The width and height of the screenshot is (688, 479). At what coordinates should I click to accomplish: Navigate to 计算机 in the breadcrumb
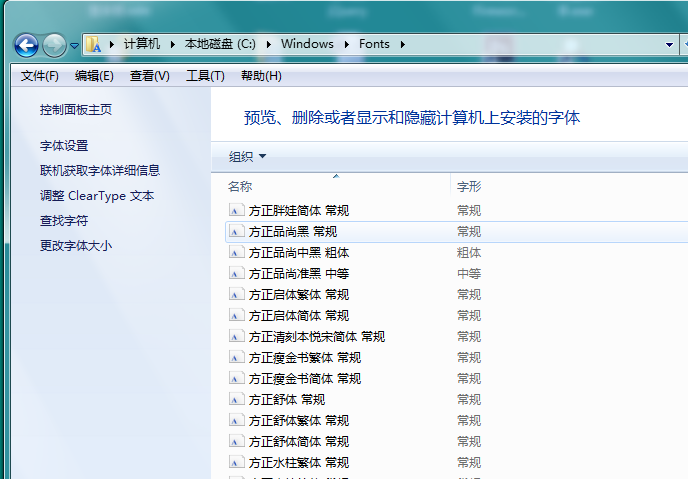coord(142,44)
